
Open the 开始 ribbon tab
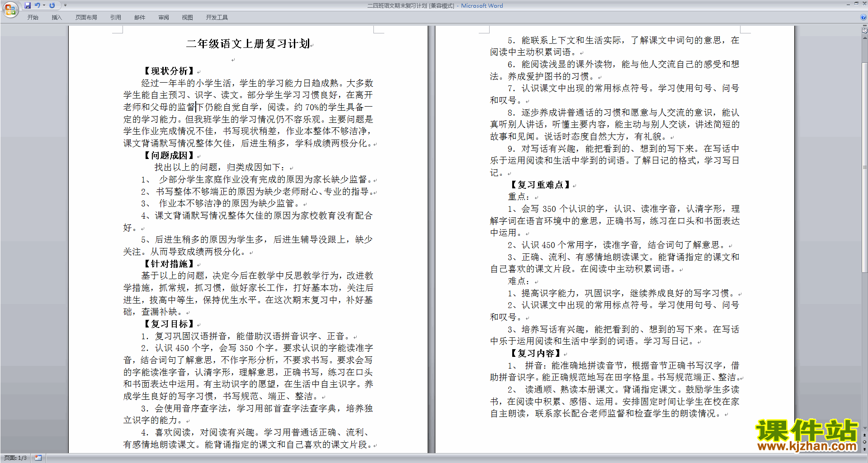tap(33, 18)
